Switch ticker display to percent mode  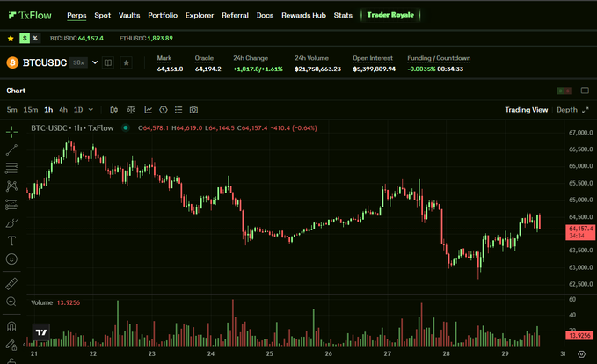(x=35, y=38)
